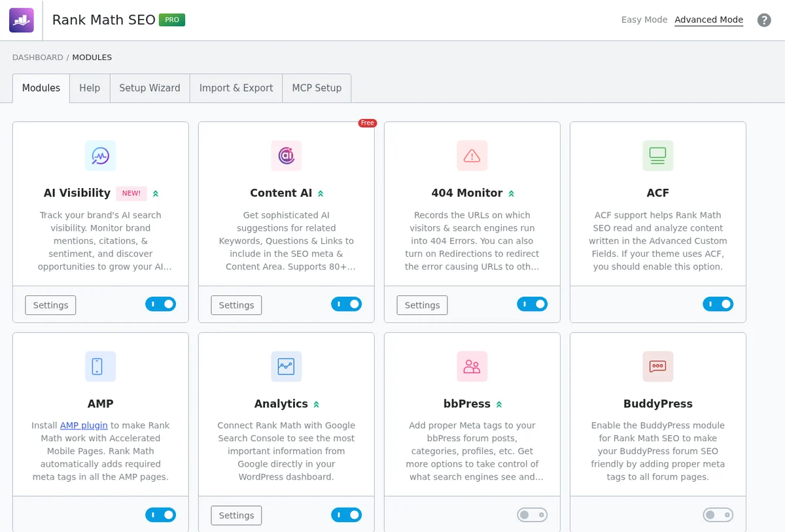785x532 pixels.
Task: Click the AI Visibility module icon
Action: [101, 156]
